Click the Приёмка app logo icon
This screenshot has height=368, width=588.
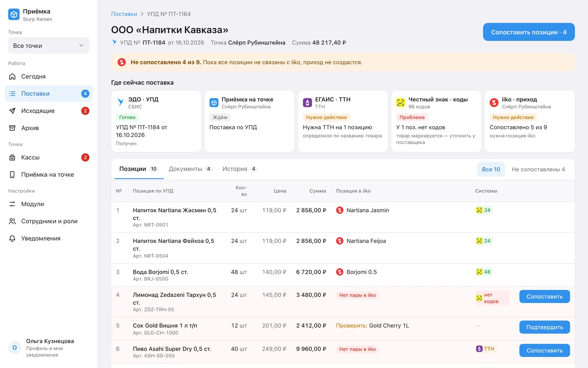(x=14, y=15)
